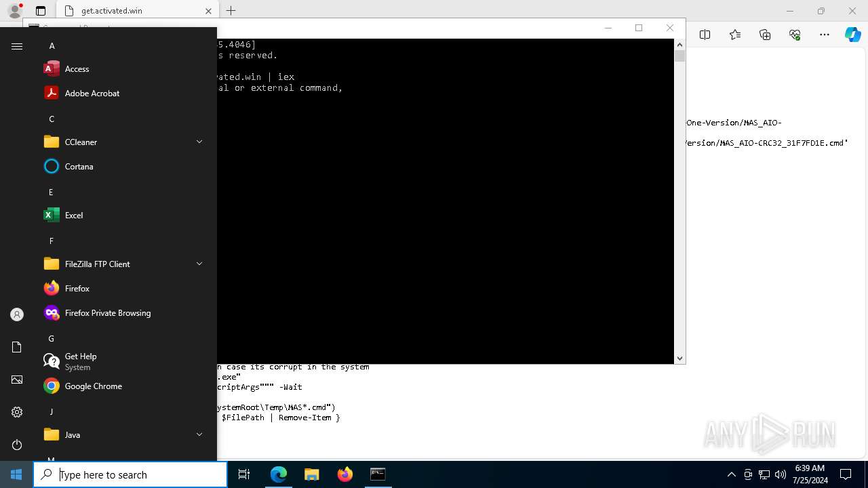Open Cortana from the Start menu
The image size is (868, 488).
pos(125,167)
